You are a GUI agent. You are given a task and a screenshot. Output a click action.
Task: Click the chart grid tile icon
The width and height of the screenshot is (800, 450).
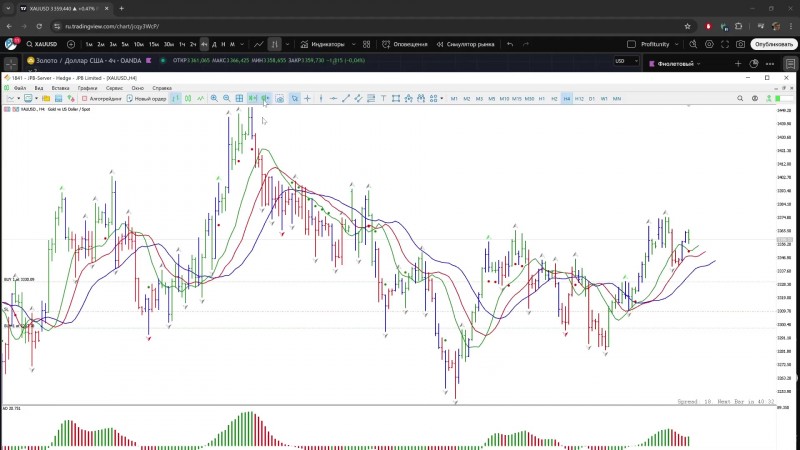click(x=239, y=98)
